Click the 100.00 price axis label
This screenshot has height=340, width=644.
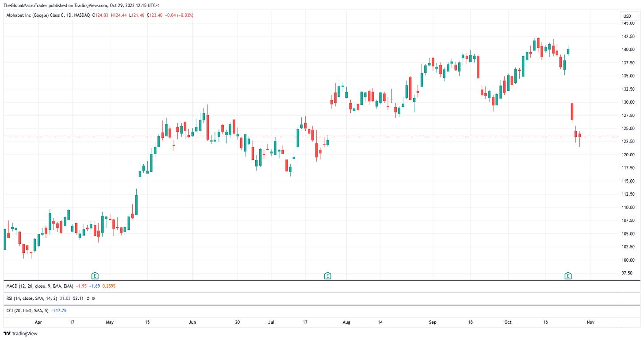(629, 260)
